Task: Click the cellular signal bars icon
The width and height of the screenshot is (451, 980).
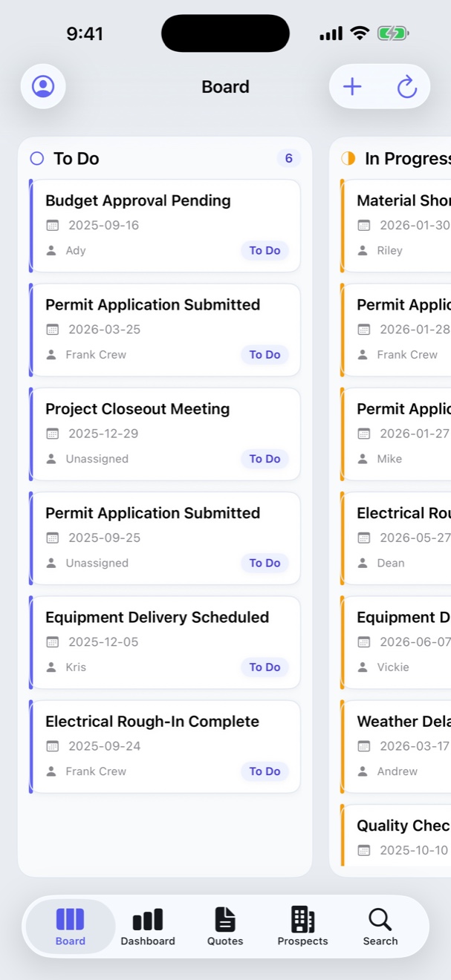Action: (x=331, y=33)
